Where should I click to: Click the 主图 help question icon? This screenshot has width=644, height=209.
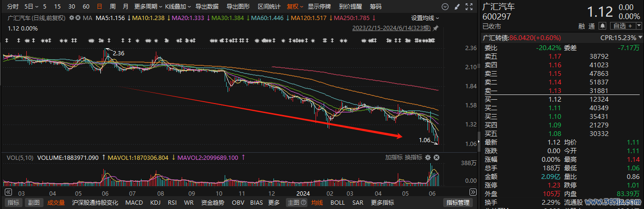tap(303, 202)
